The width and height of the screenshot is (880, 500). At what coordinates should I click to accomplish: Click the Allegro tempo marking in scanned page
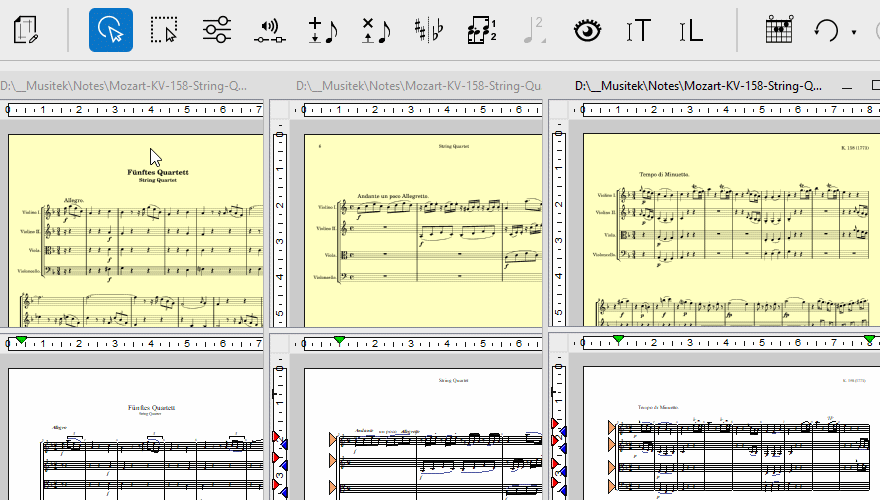pos(74,200)
